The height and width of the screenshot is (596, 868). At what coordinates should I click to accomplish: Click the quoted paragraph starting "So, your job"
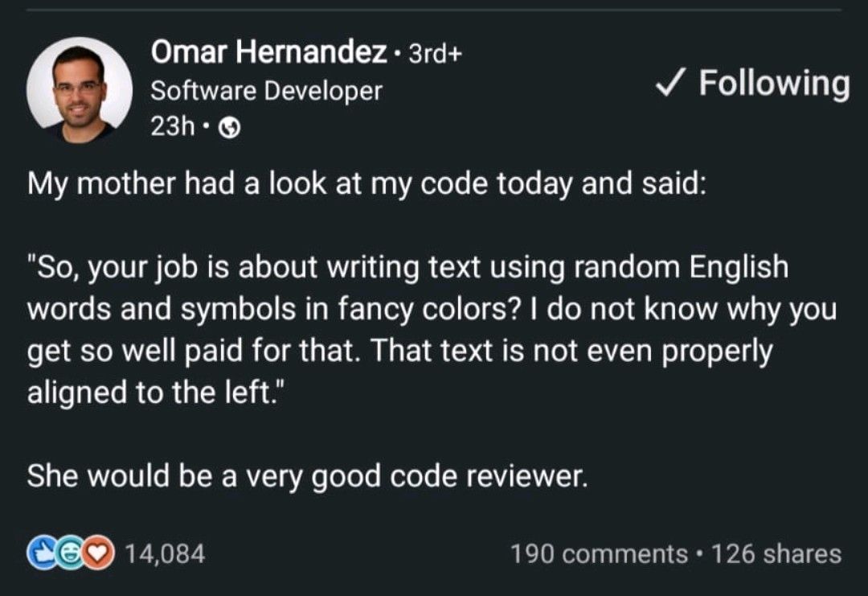pyautogui.click(x=432, y=330)
